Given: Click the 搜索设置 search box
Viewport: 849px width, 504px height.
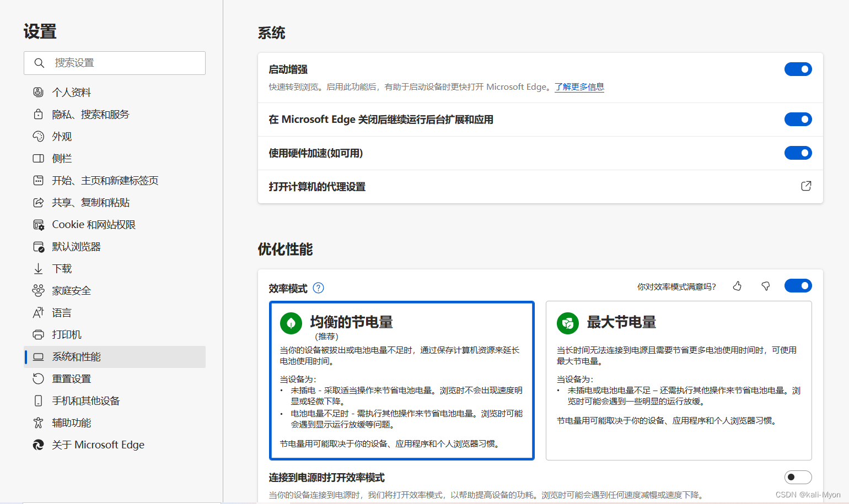Looking at the screenshot, I should (115, 63).
